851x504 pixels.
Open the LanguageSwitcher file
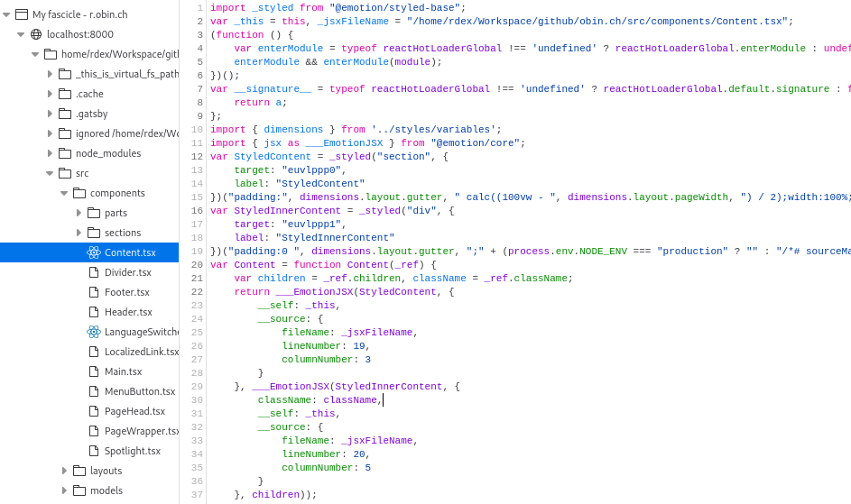click(141, 332)
